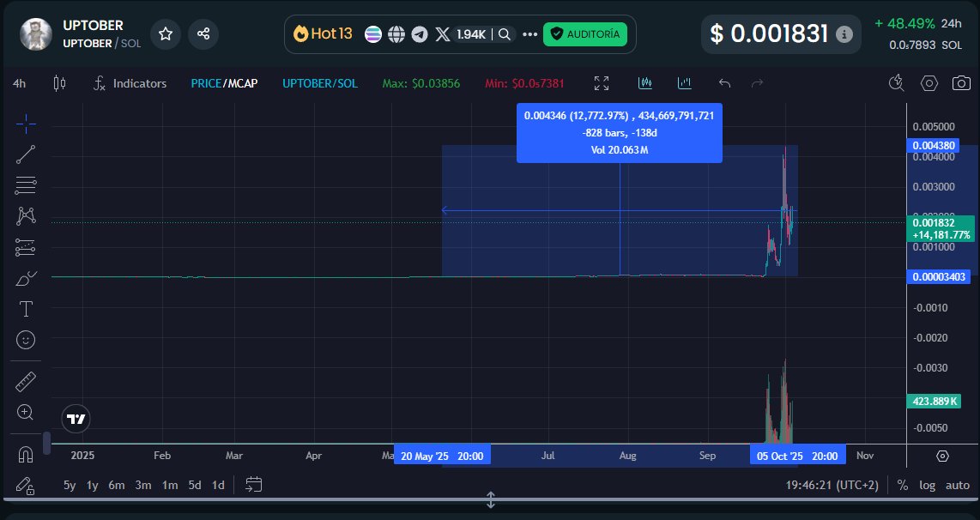Screen dimensions: 980x520
Task: Set chart range to 1m
Action: pyautogui.click(x=170, y=485)
